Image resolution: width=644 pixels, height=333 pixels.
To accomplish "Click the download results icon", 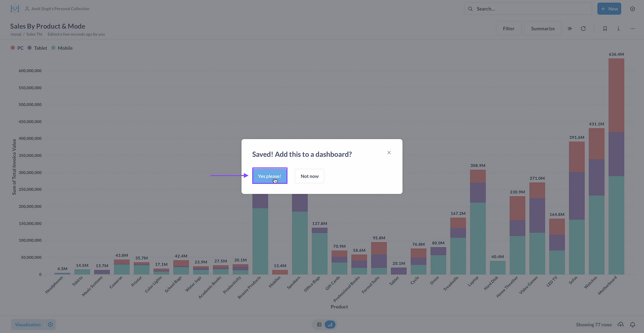I will [621, 325].
